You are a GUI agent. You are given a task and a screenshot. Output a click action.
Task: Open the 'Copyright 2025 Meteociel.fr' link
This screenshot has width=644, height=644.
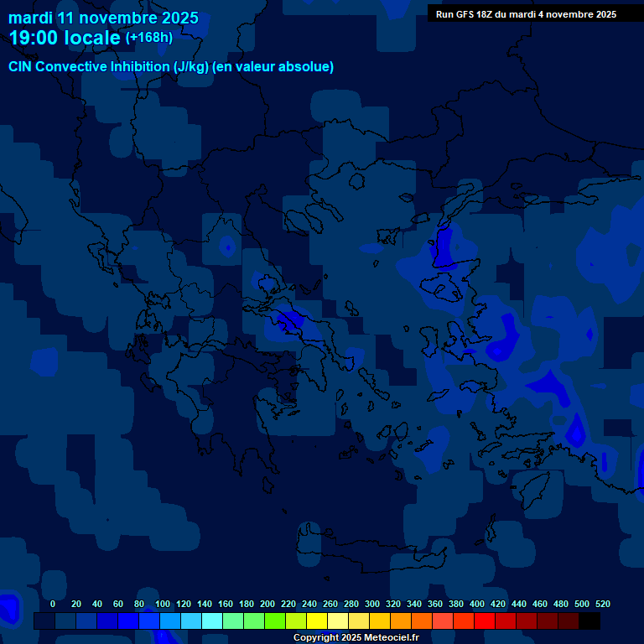(x=356, y=637)
